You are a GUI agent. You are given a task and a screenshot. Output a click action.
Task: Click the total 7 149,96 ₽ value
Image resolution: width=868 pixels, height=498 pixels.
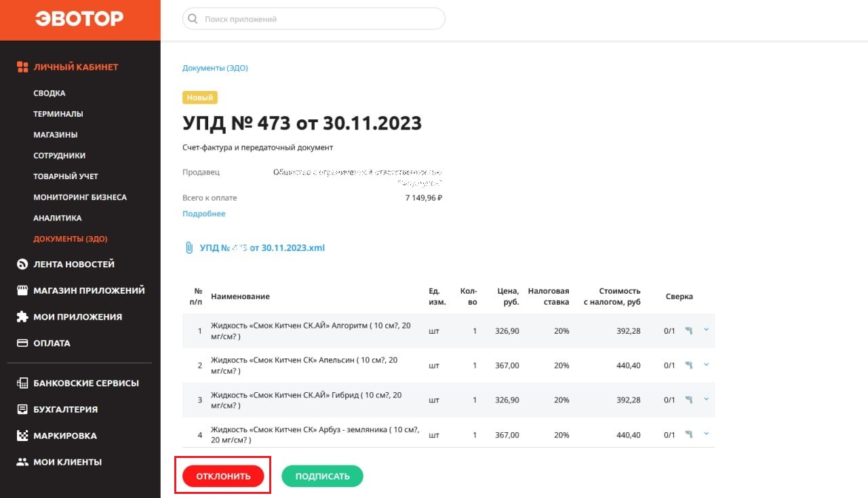coord(424,198)
